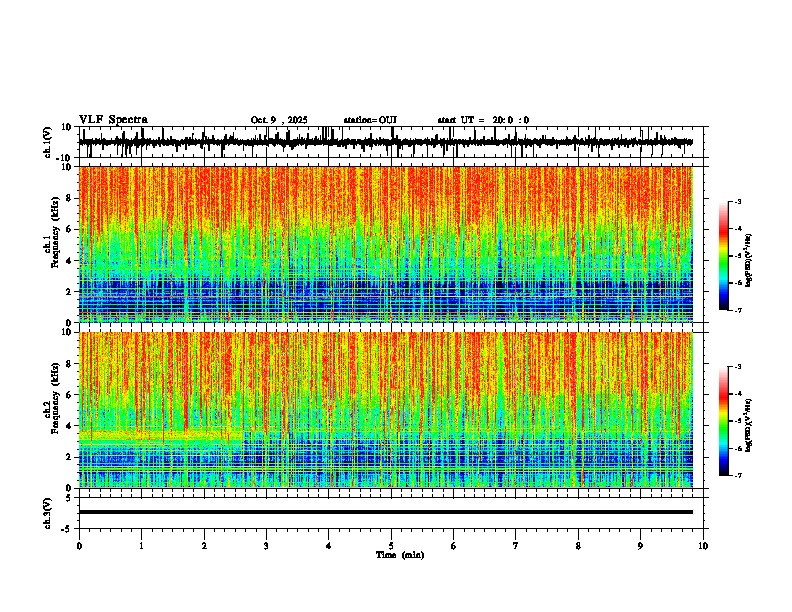792x612 pixels.
Task: Click the "-7" tick on ch.1 colorbar
Action: (x=738, y=310)
